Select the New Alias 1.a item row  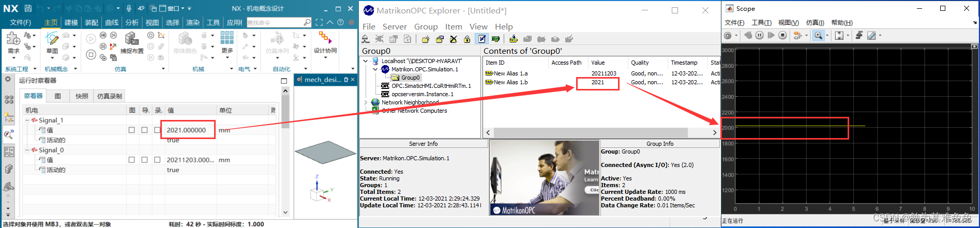601,73
